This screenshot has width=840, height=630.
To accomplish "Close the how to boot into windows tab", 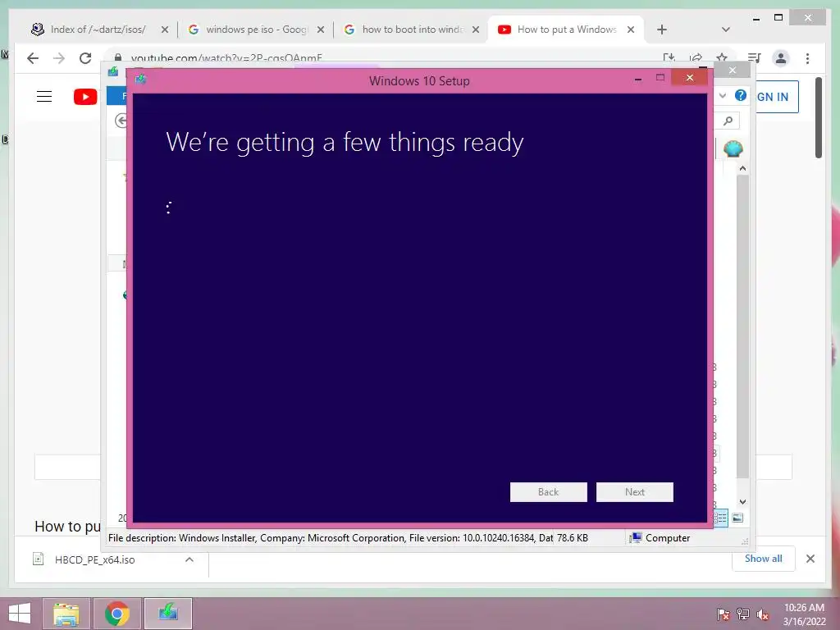I will point(476,30).
